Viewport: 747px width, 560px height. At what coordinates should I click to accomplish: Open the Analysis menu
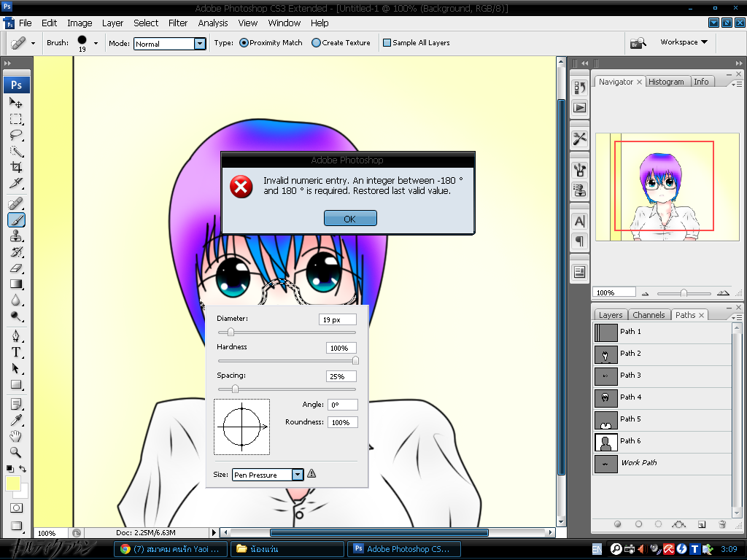pos(213,23)
